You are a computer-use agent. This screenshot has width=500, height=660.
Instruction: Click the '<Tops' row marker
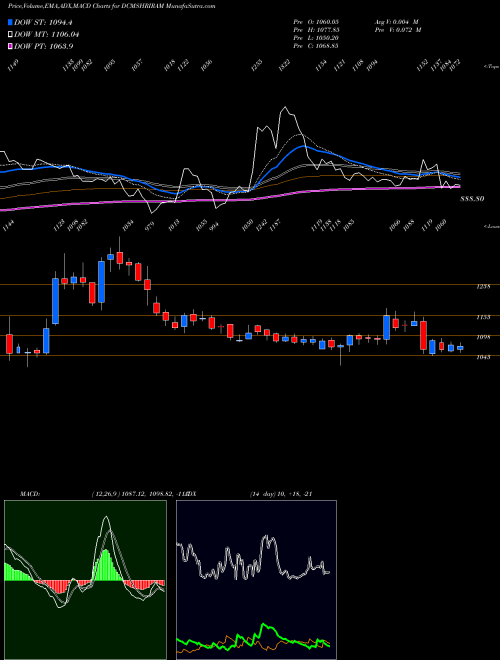[491, 67]
